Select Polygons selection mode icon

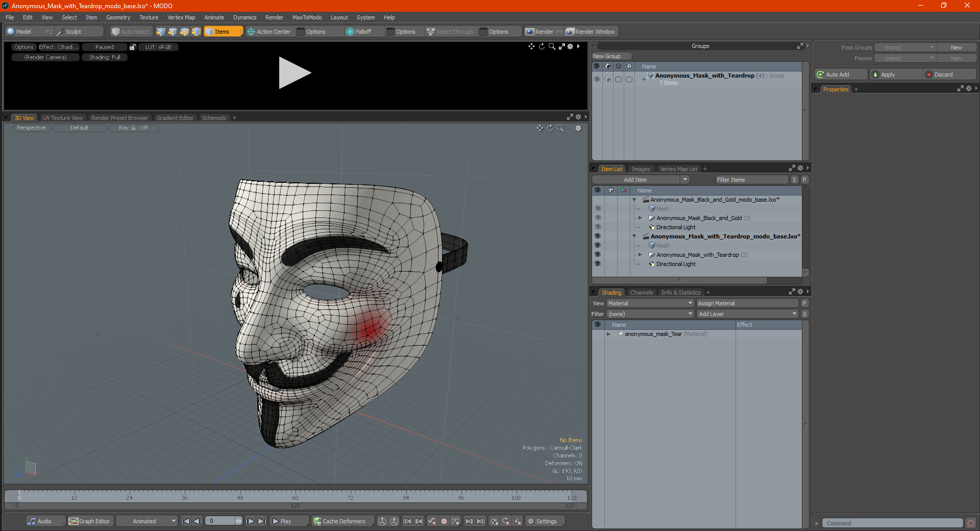184,32
